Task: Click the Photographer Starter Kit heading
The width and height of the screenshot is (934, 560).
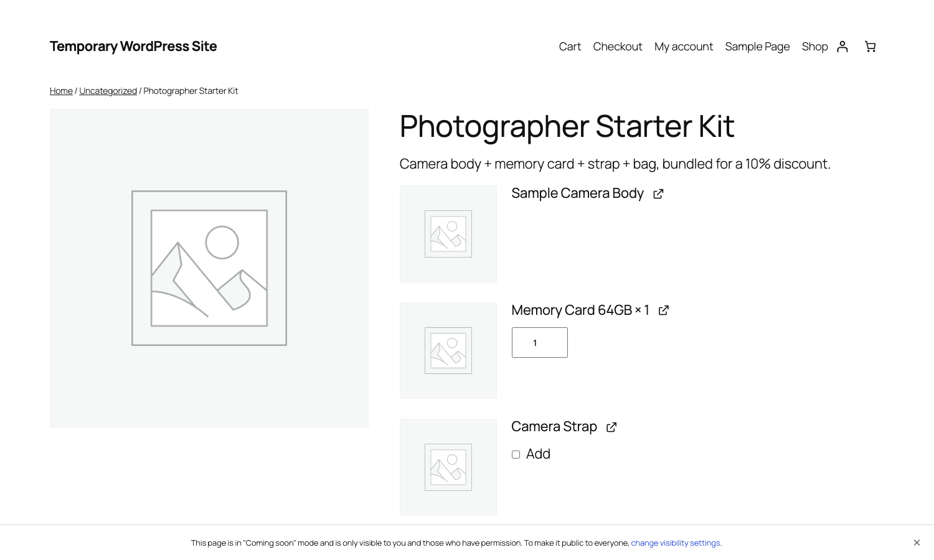Action: [x=567, y=127]
